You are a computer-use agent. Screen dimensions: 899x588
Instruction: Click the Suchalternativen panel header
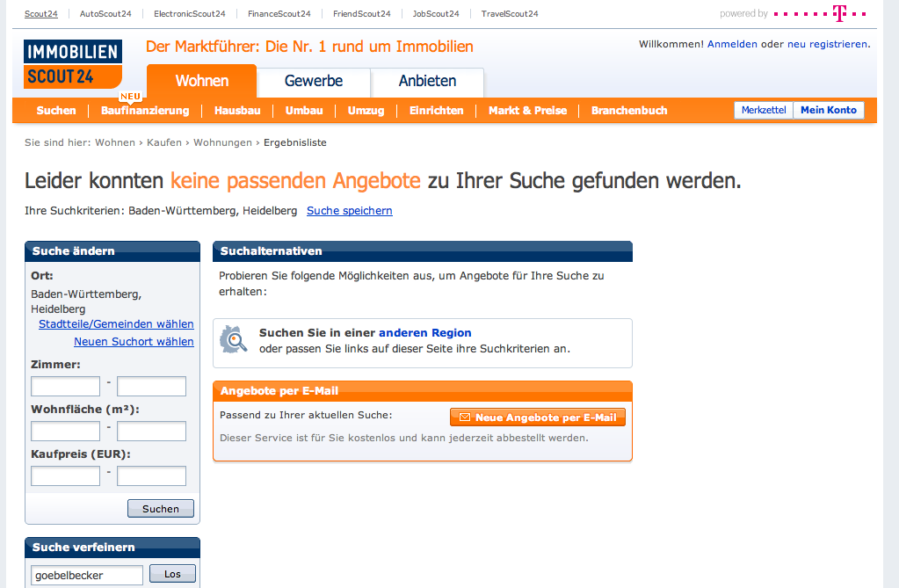[x=423, y=251]
